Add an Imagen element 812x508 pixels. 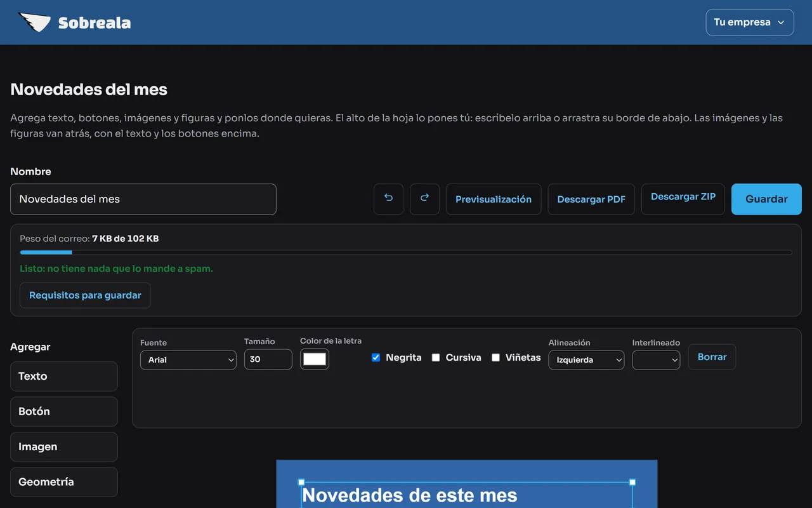point(64,446)
